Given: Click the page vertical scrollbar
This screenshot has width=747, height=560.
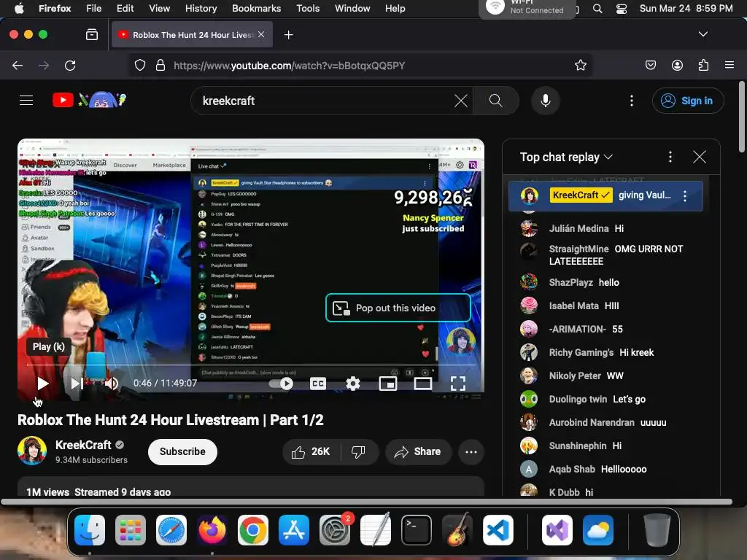Looking at the screenshot, I should [x=741, y=117].
